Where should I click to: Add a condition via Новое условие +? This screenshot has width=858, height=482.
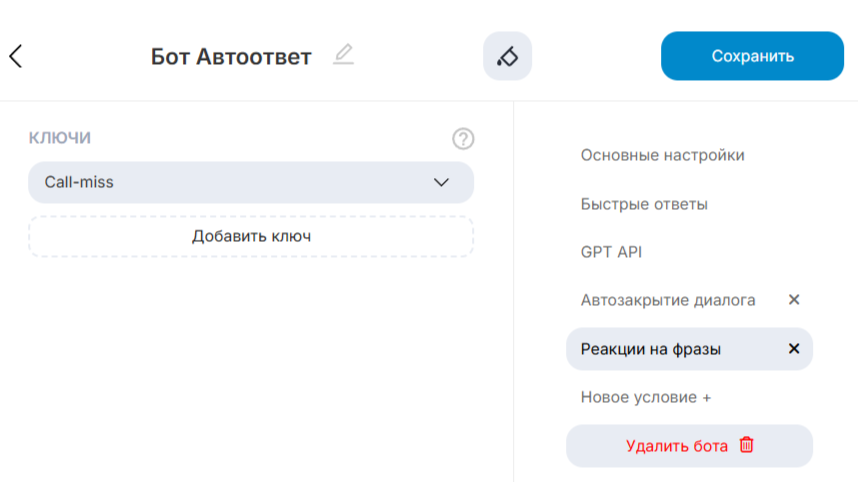click(646, 397)
